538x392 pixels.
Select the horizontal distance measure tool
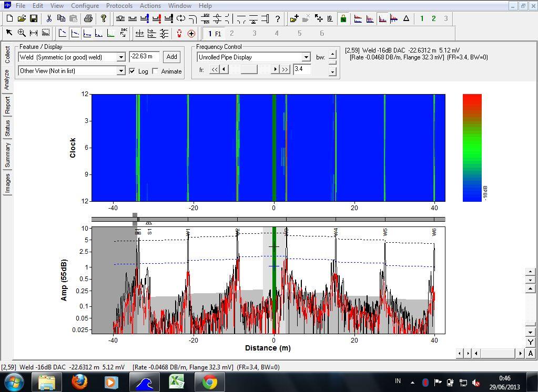[x=34, y=33]
